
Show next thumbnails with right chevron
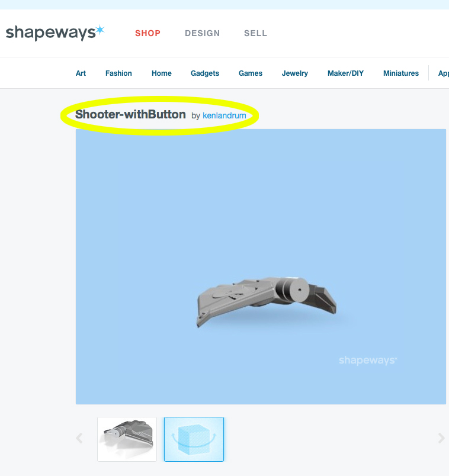(x=441, y=438)
